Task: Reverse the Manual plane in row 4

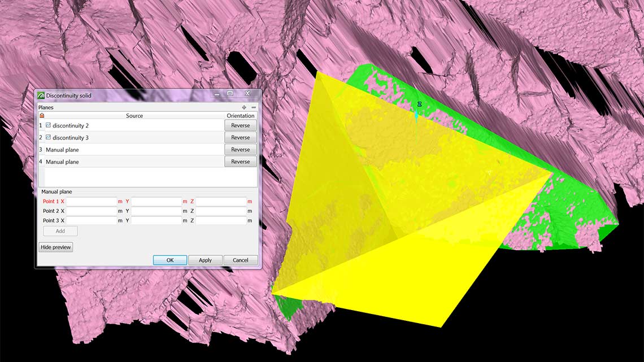Action: pyautogui.click(x=240, y=162)
